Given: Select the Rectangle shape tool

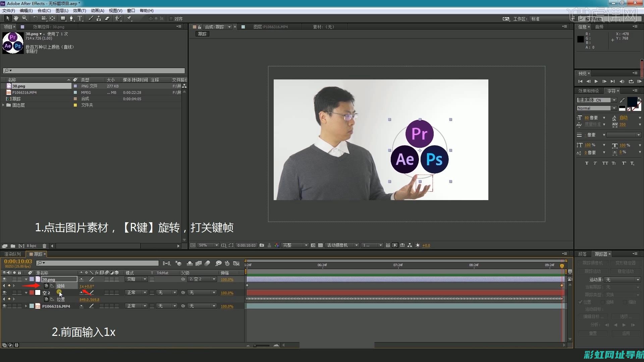Looking at the screenshot, I should pos(63,18).
